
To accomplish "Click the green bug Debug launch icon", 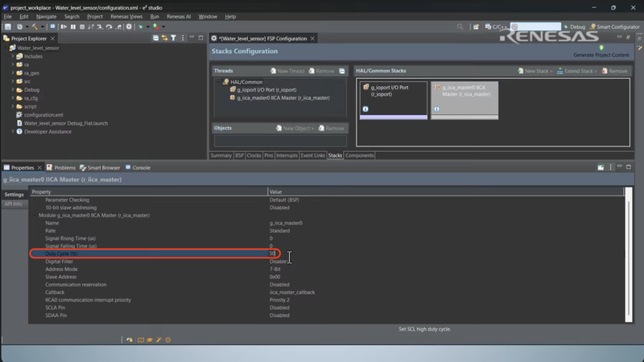I will (141, 27).
